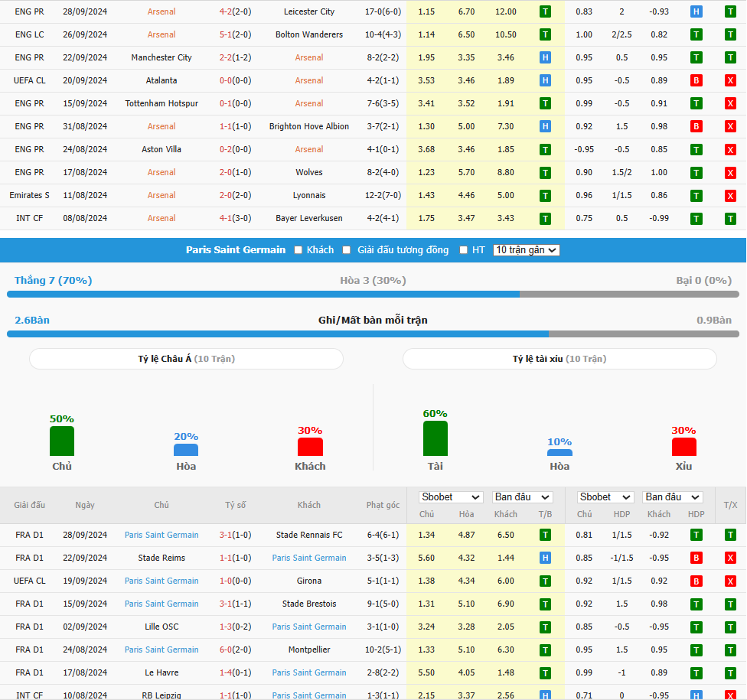The image size is (747, 700).
Task: Click the red B badge in Atalanta row
Action: pos(696,80)
